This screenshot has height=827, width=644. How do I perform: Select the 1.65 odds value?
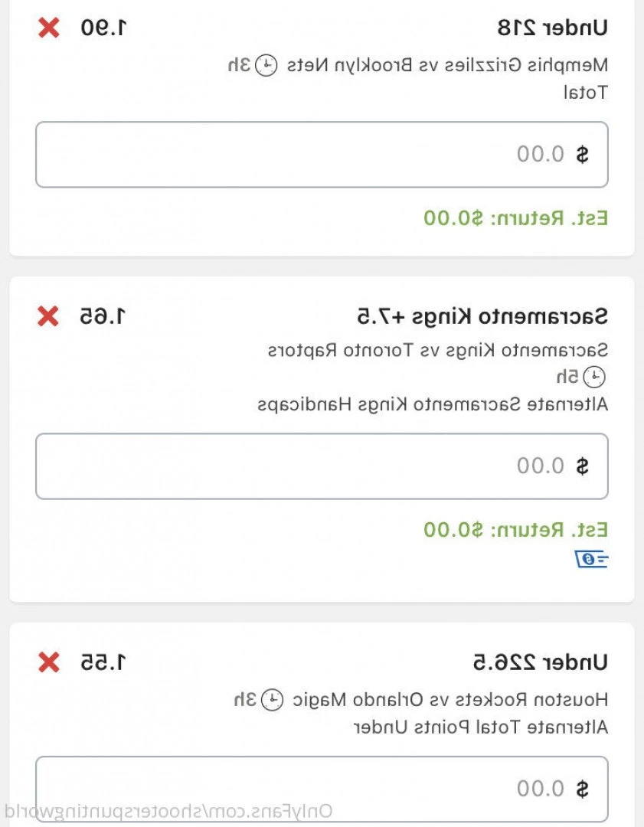[x=103, y=316]
